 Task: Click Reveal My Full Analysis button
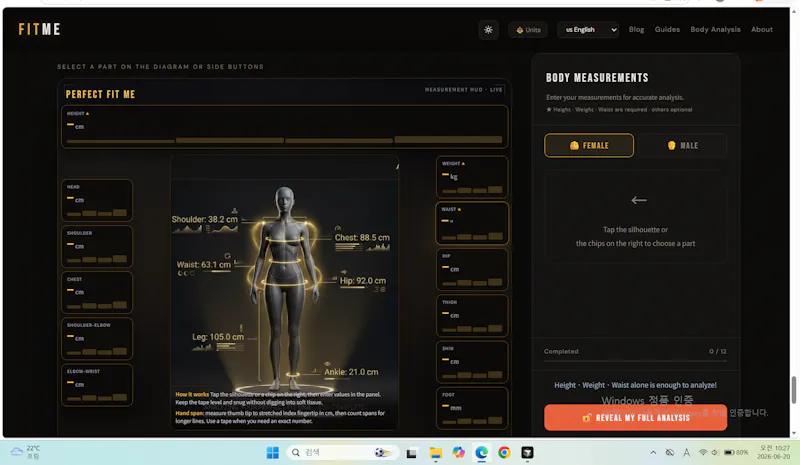tap(635, 418)
